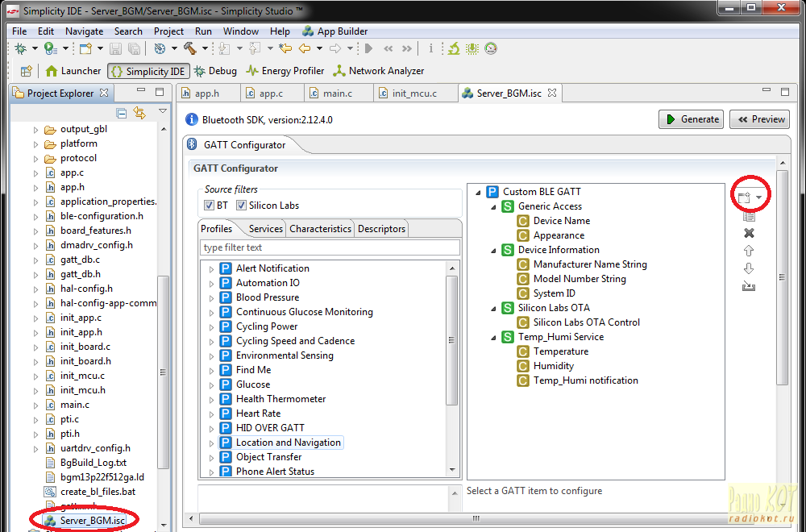Open the Launcher perspective

[73, 71]
